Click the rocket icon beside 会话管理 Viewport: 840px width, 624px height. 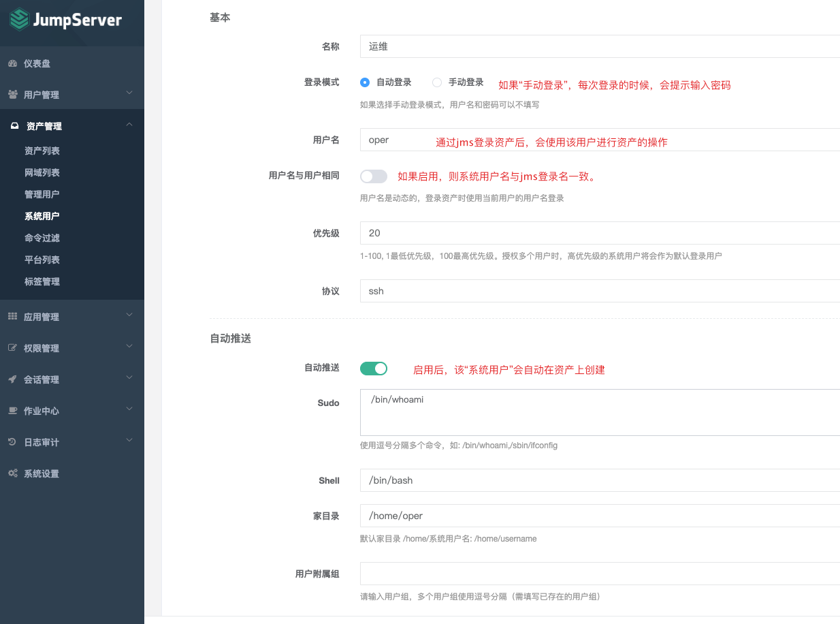[12, 379]
